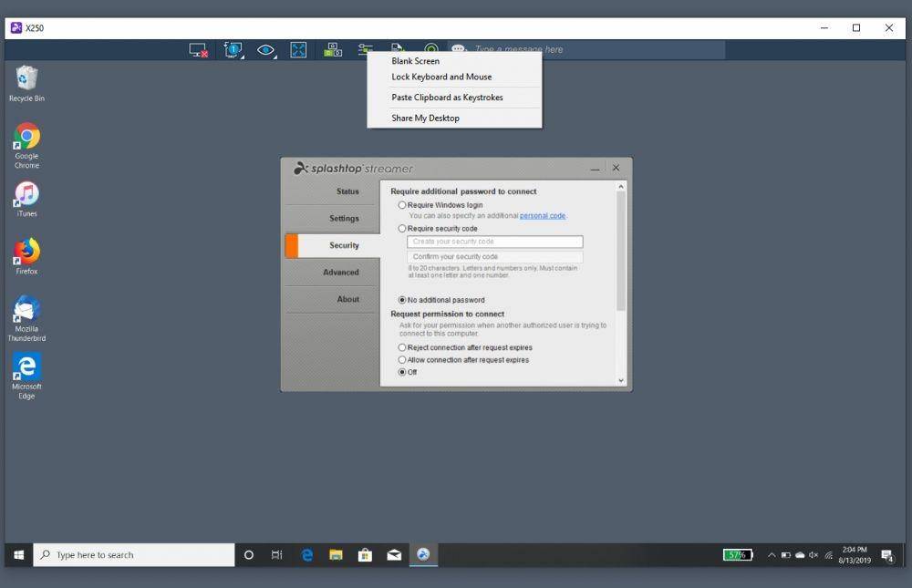Viewport: 912px width, 588px height.
Task: Click the OneDrive cloud tray icon
Action: coord(800,555)
